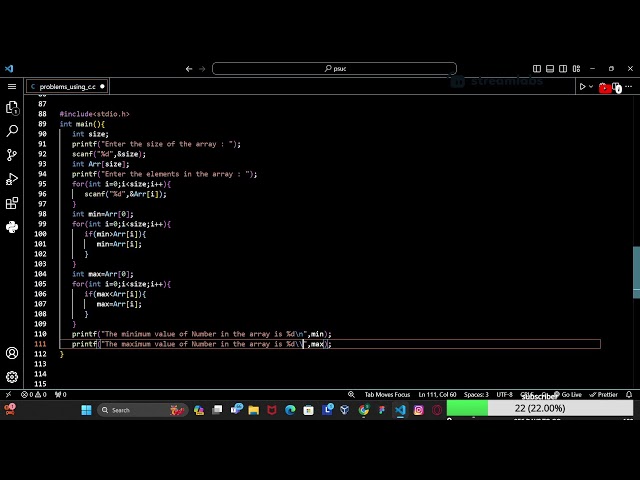Open notifications bell in status bar

629,394
